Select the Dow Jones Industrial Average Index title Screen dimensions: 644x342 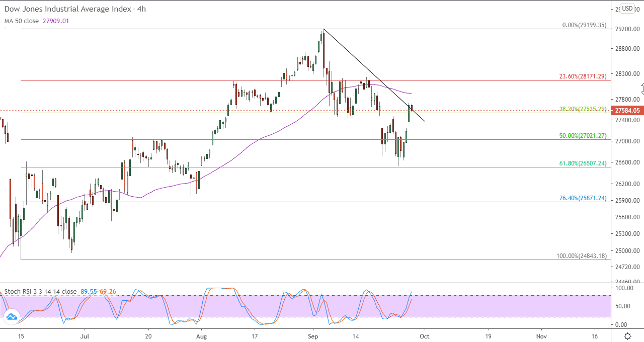[x=68, y=9]
